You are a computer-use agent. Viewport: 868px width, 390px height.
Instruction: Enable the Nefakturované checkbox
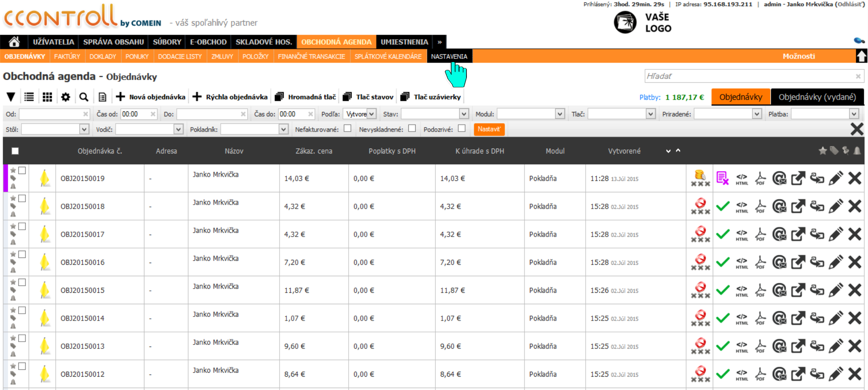348,129
